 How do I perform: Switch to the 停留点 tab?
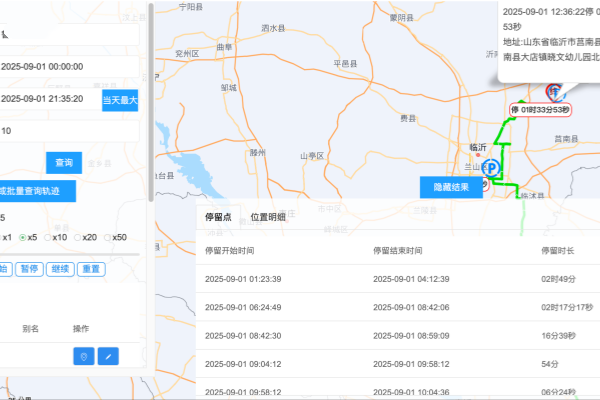(x=218, y=217)
